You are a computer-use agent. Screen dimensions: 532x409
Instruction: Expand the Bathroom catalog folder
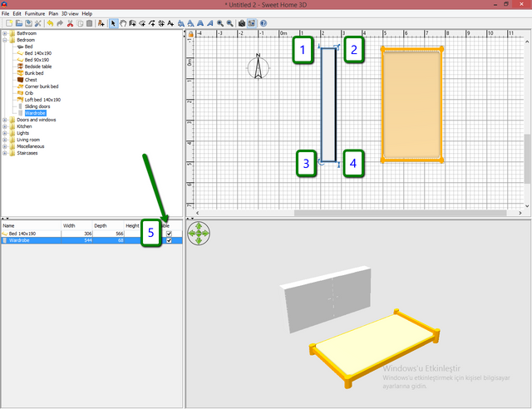tap(5, 33)
